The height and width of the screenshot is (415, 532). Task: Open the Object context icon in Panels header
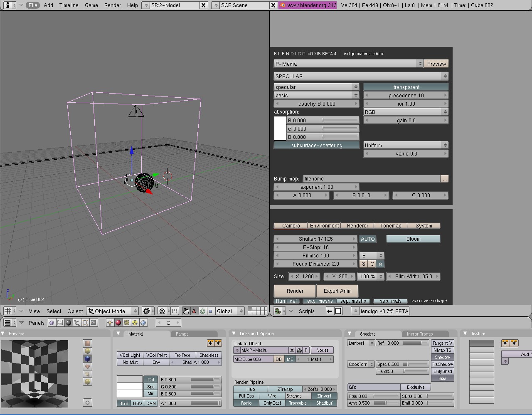(77, 323)
